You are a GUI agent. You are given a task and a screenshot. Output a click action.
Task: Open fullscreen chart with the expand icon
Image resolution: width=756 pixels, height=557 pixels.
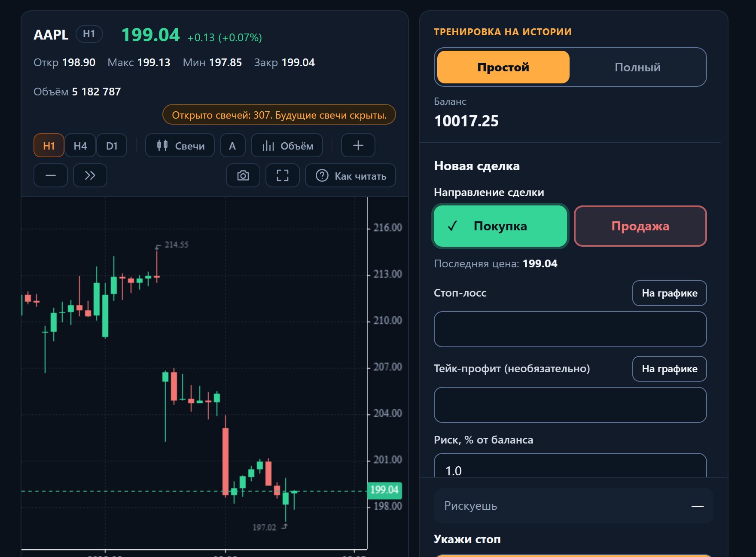tap(283, 175)
